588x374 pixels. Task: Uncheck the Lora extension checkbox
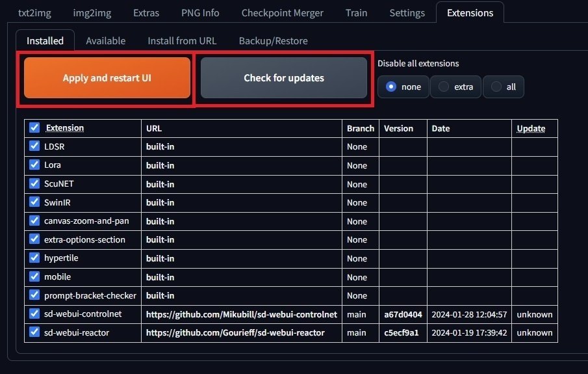(34, 165)
